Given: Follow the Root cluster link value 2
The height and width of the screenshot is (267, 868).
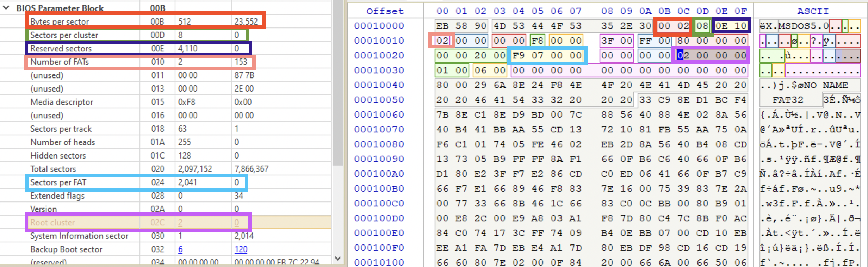Looking at the screenshot, I should [x=180, y=222].
